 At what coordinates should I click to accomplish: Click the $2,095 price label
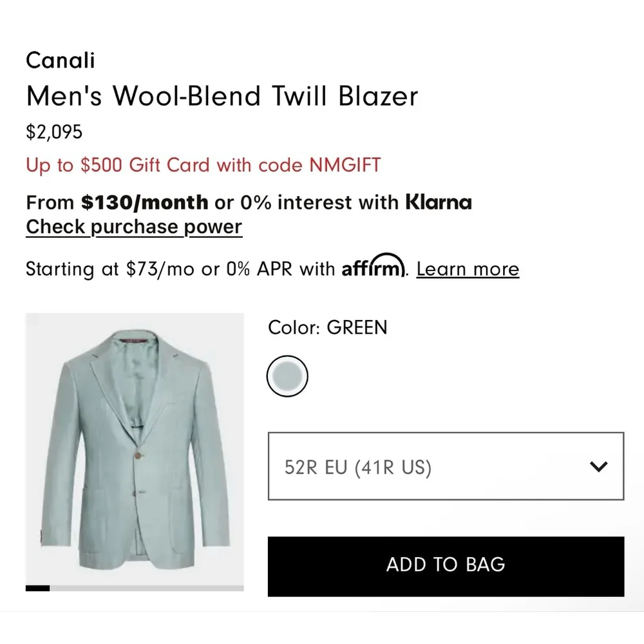click(53, 132)
